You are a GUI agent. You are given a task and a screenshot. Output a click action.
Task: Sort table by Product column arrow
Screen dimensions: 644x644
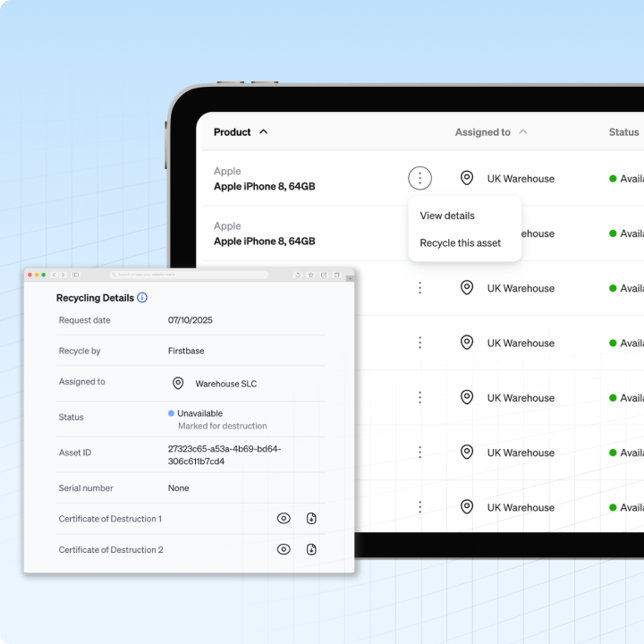coord(263,132)
